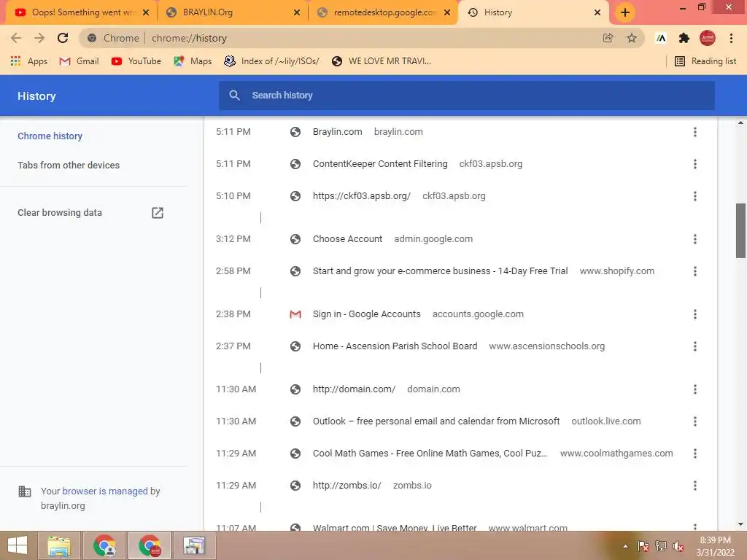747x560 pixels.
Task: Open the first Chrome taskbar icon
Action: pos(104,545)
